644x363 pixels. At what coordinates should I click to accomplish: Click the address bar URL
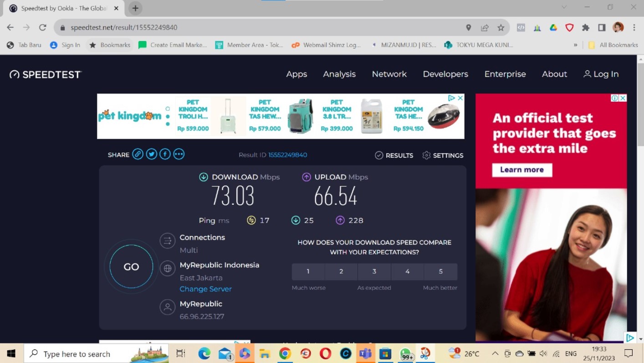(124, 27)
